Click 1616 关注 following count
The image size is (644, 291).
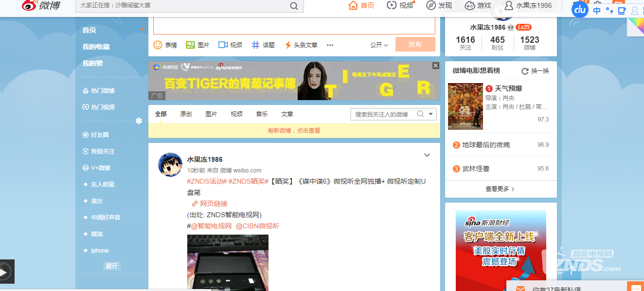[x=465, y=43]
